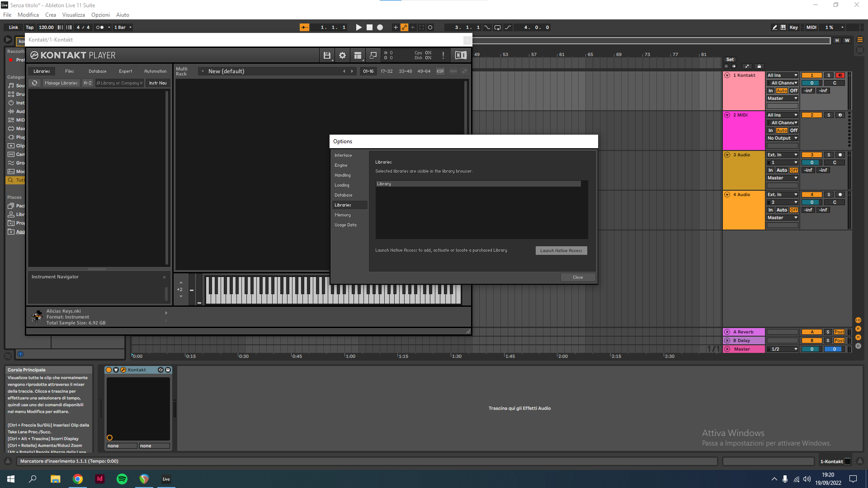Open Master track 1/2 output dropdown
This screenshot has height=488, width=868.
coord(783,349)
